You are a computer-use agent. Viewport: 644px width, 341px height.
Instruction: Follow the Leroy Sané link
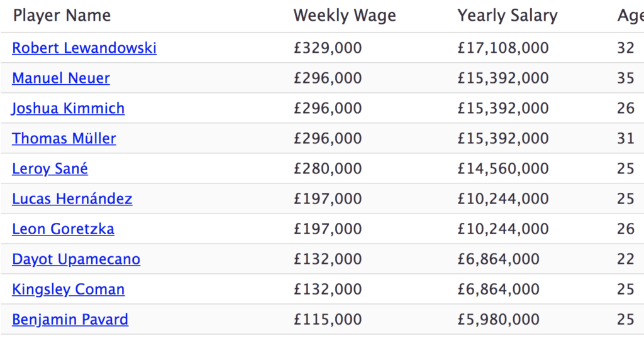pos(50,169)
